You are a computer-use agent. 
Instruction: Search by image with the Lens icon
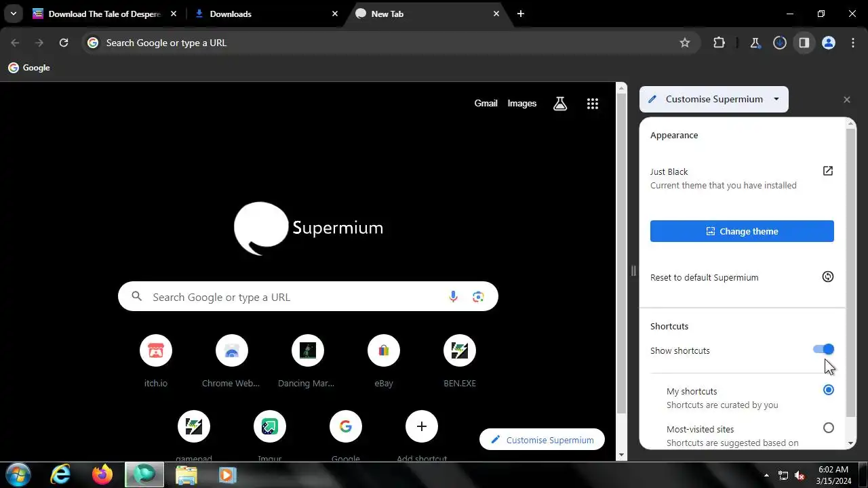(x=479, y=297)
